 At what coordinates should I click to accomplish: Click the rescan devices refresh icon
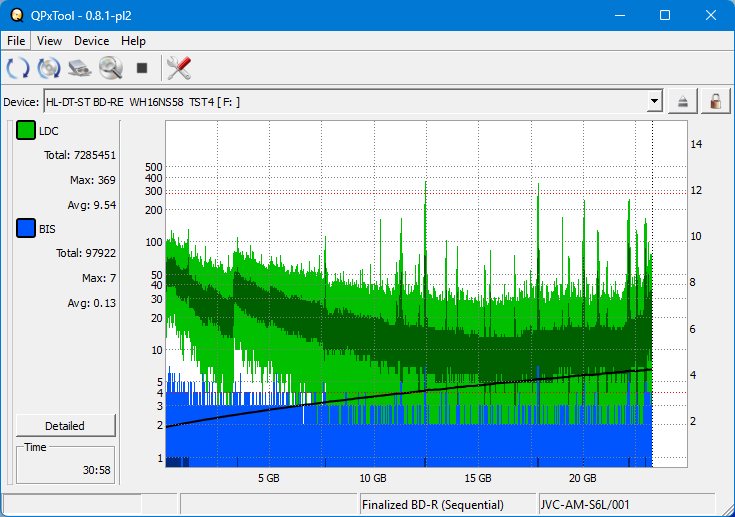(x=18, y=68)
